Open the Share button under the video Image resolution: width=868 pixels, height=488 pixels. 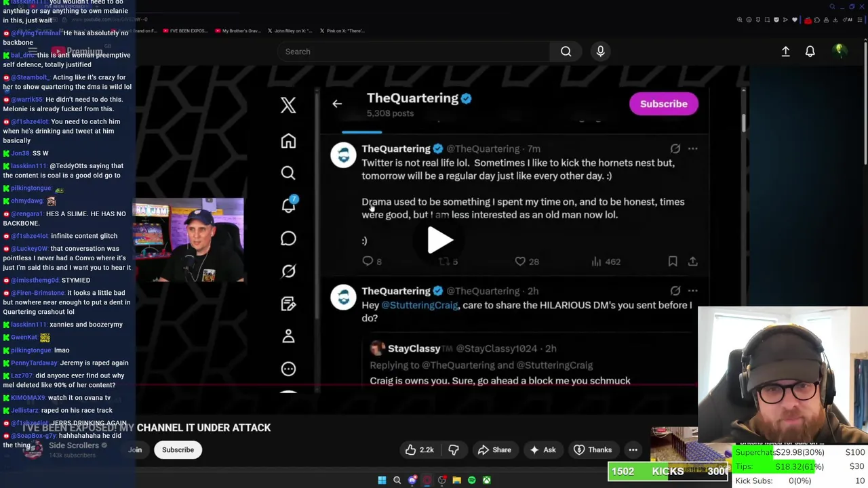coord(494,449)
